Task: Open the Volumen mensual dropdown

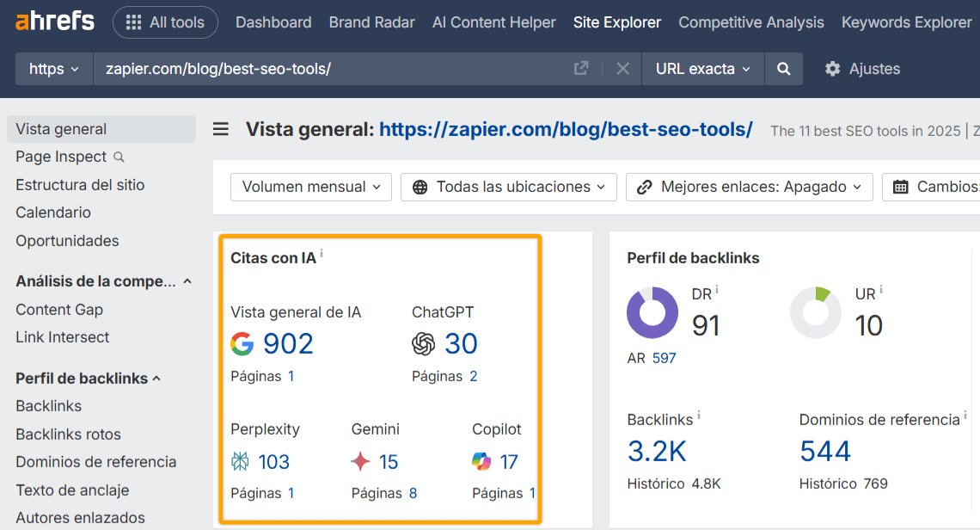Action: [x=310, y=187]
